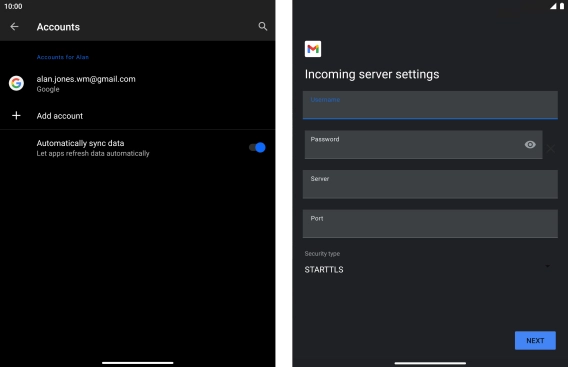This screenshot has width=568, height=367.
Task: Expand Security type dropdown arrow
Action: (548, 266)
